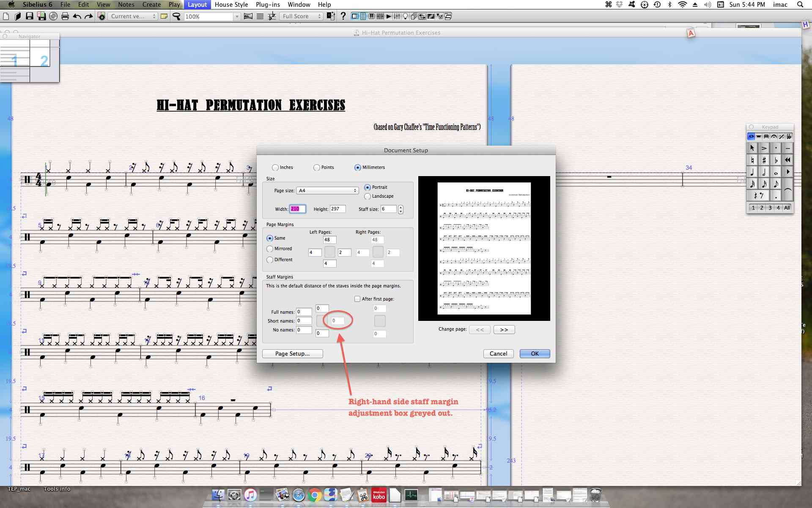Open the Play menu
The image size is (812, 508).
(174, 4)
